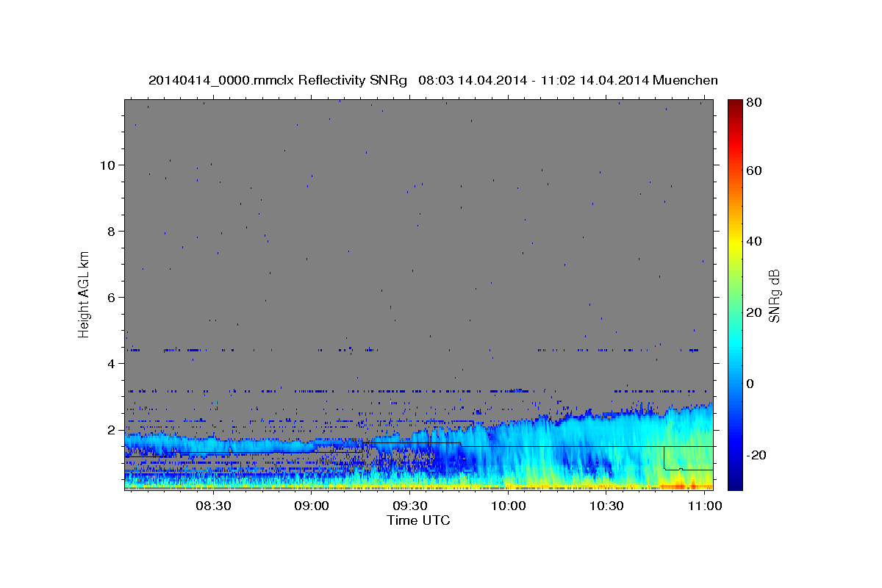Image resolution: width=882 pixels, height=588 pixels.
Task: Click the 10:30 time tick label
Action: pyautogui.click(x=607, y=506)
